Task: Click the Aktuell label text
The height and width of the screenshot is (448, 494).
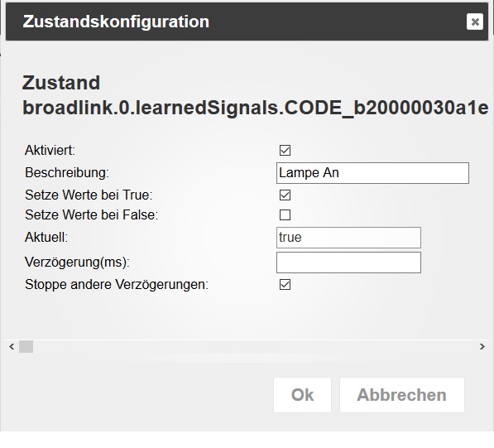Action: click(46, 237)
